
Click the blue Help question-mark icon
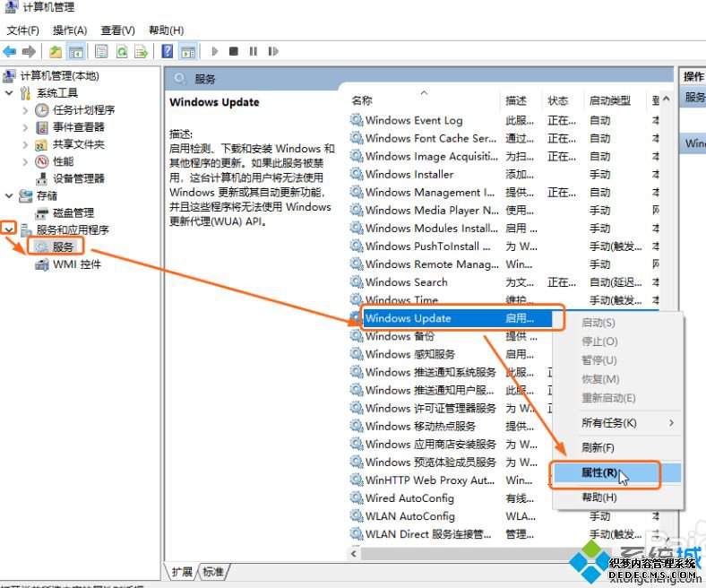[x=167, y=52]
